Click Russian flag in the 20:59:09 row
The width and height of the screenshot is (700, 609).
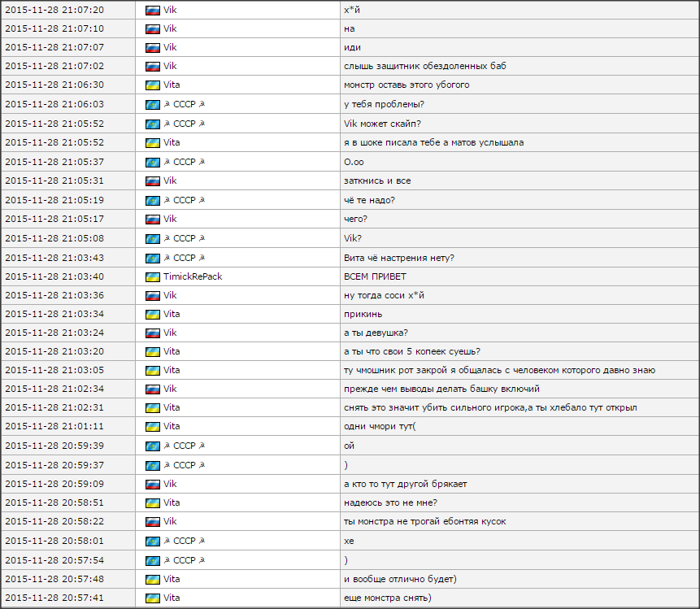pos(152,484)
